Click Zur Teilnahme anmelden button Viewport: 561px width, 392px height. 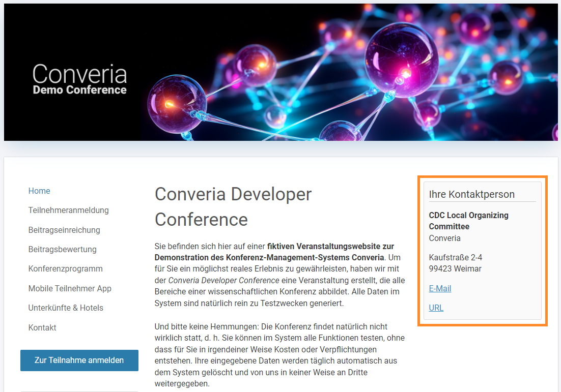point(79,360)
